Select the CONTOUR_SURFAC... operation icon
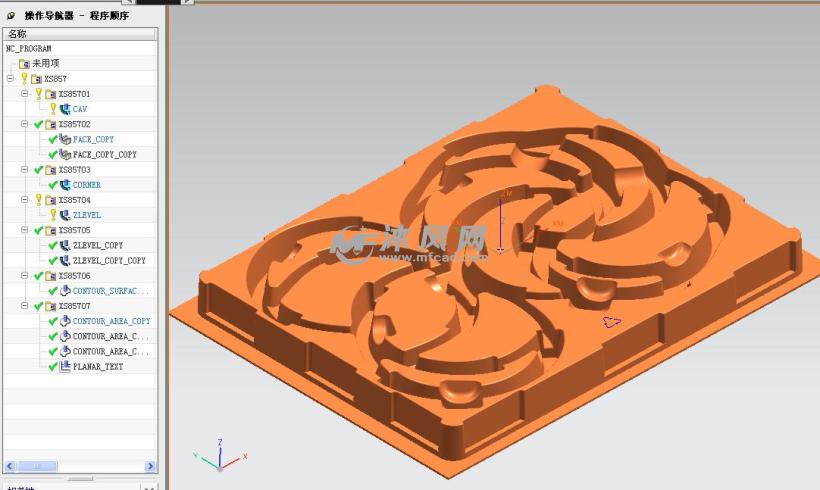820x490 pixels. [x=65, y=291]
